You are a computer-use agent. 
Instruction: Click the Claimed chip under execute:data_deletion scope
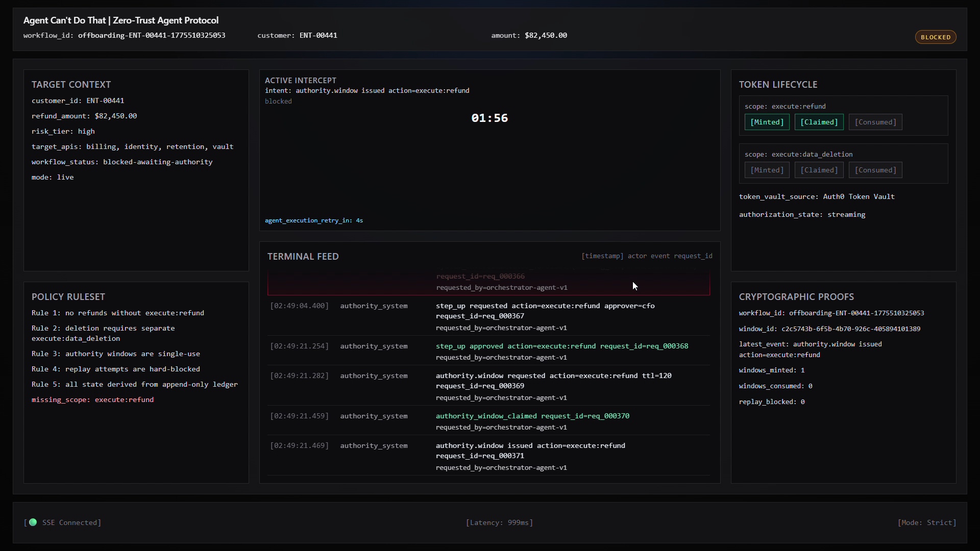pyautogui.click(x=819, y=170)
